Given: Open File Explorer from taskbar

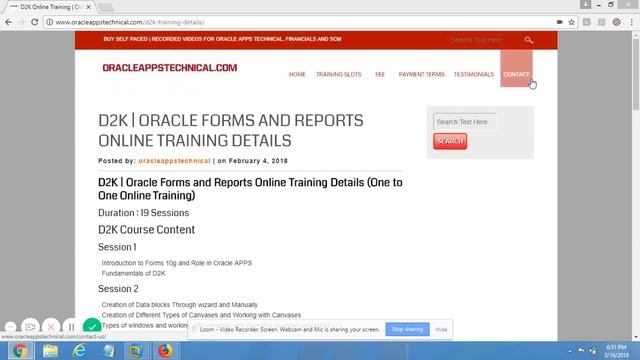Looking at the screenshot, I should [x=50, y=351].
